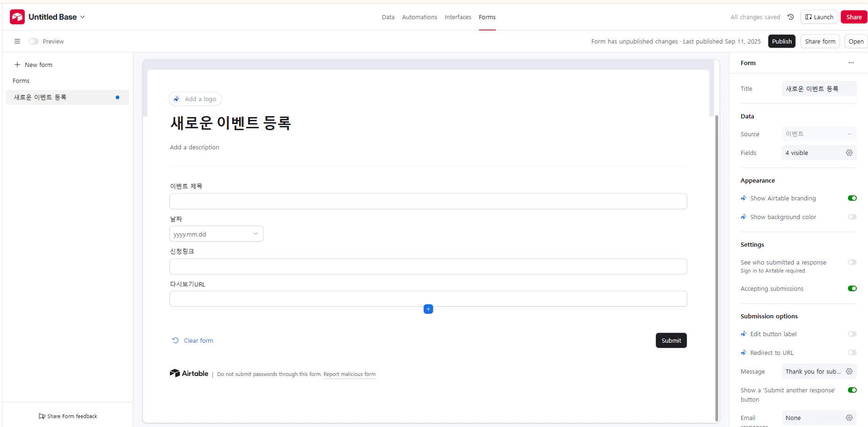The height and width of the screenshot is (427, 868).
Task: Click the Launch button
Action: [819, 17]
